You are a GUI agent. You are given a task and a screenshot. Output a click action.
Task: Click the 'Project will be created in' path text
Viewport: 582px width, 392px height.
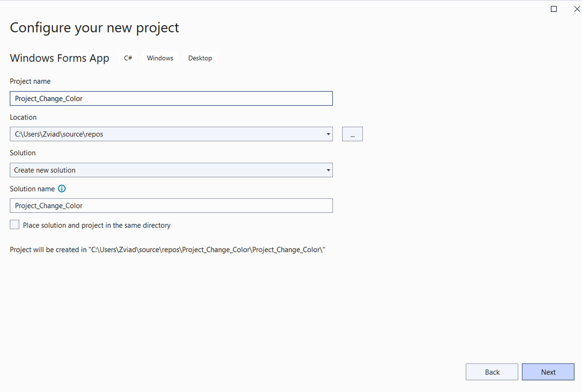coord(168,250)
